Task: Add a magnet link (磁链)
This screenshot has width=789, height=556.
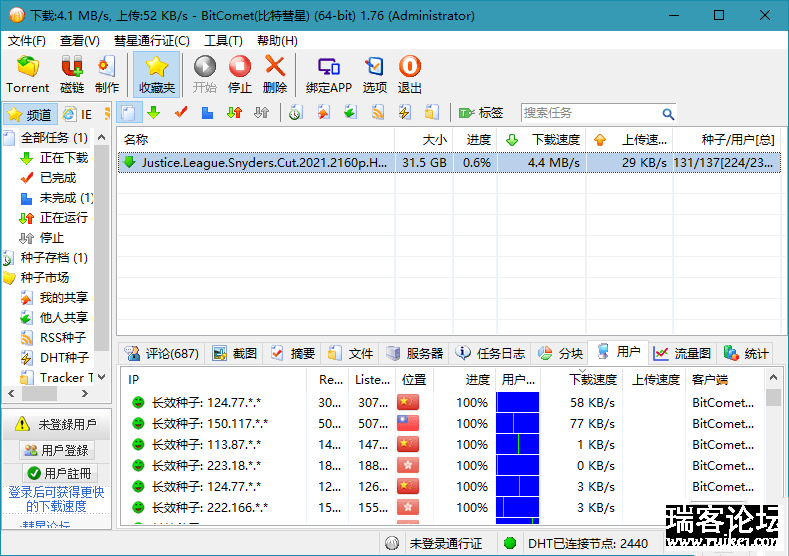Action: point(72,74)
